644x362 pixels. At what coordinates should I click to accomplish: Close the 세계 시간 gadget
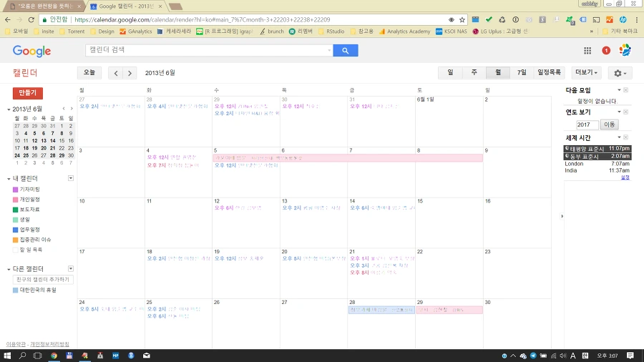(x=625, y=137)
